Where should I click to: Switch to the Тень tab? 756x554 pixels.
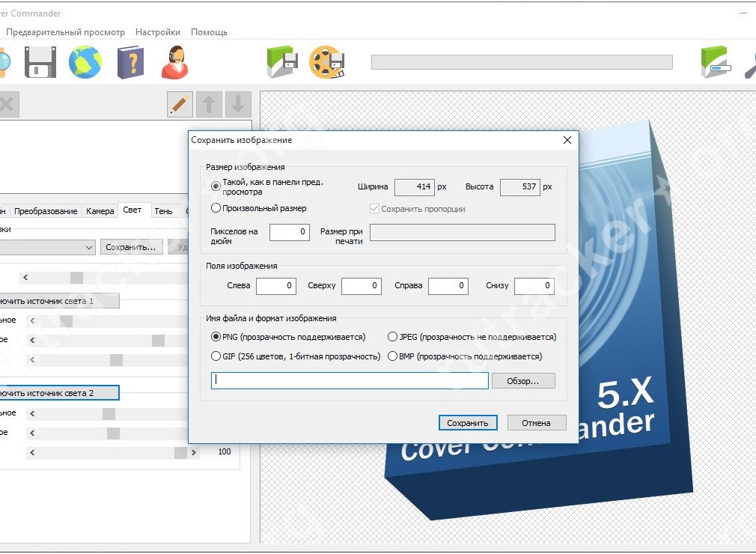[163, 211]
